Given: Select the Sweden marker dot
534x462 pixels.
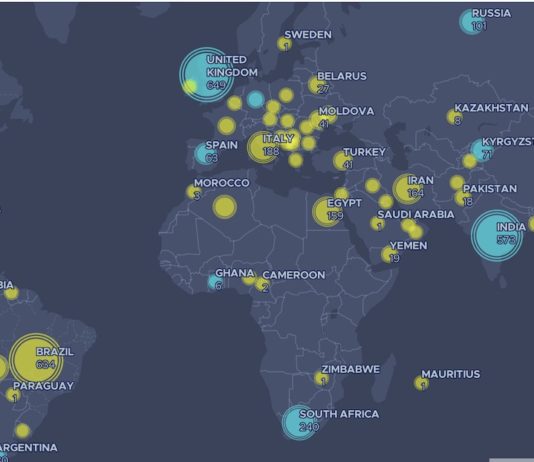Looking at the screenshot, I should [284, 44].
